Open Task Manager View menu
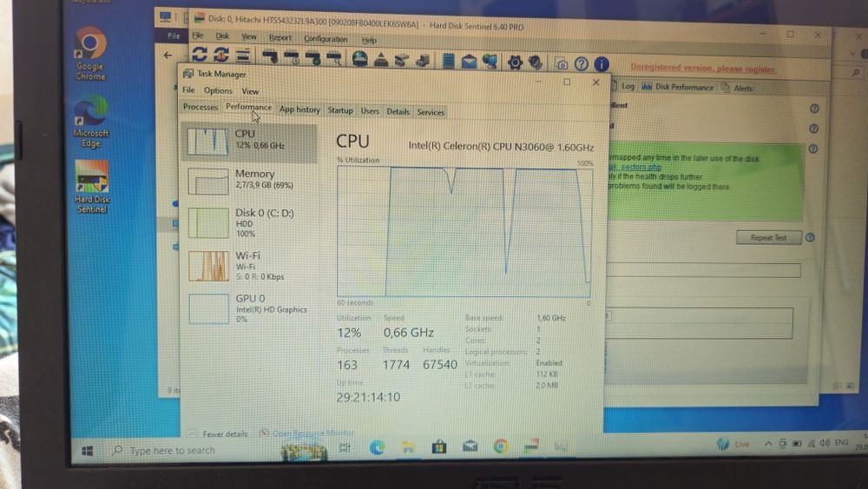The image size is (868, 489). pyautogui.click(x=250, y=91)
